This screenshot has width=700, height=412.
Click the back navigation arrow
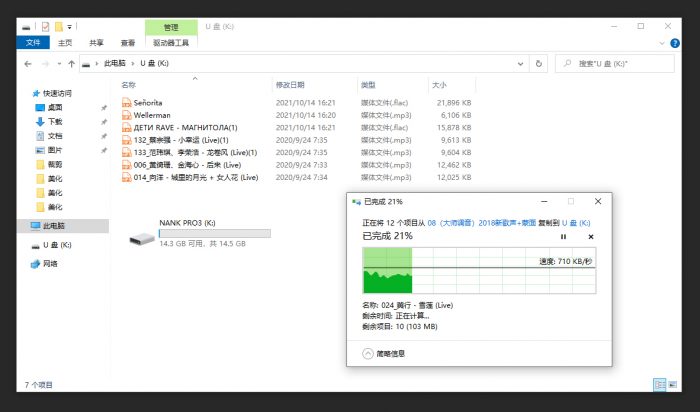(x=29, y=63)
